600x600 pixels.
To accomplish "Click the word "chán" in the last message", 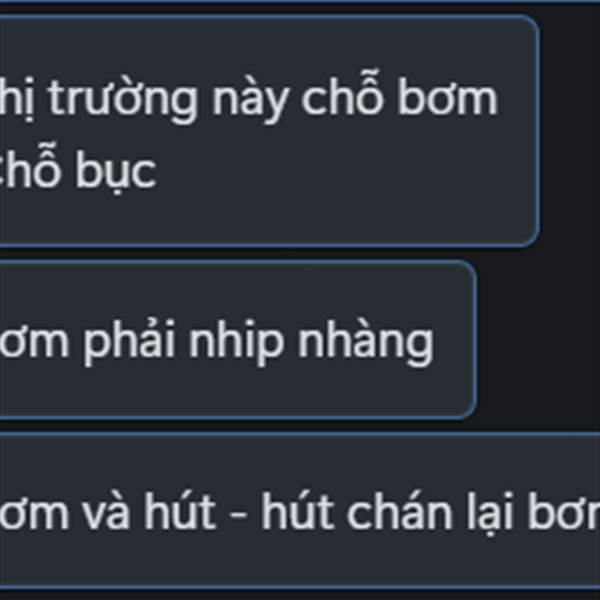I will pos(399,511).
